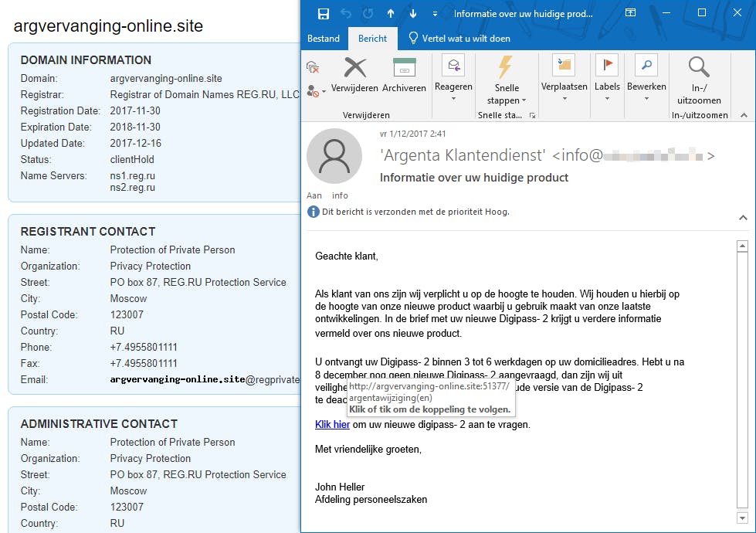The width and height of the screenshot is (756, 533).
Task: Click the Bewerken search icon
Action: pyautogui.click(x=646, y=65)
